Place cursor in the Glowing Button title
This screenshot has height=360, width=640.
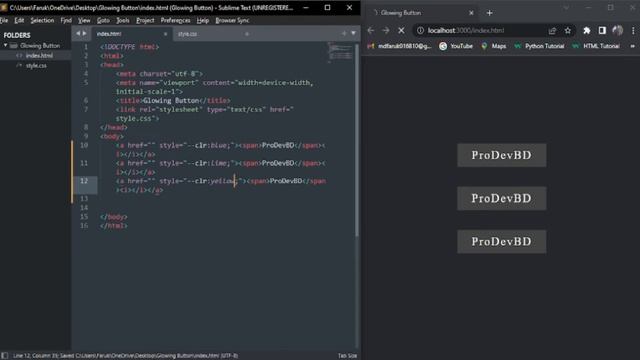(171, 100)
